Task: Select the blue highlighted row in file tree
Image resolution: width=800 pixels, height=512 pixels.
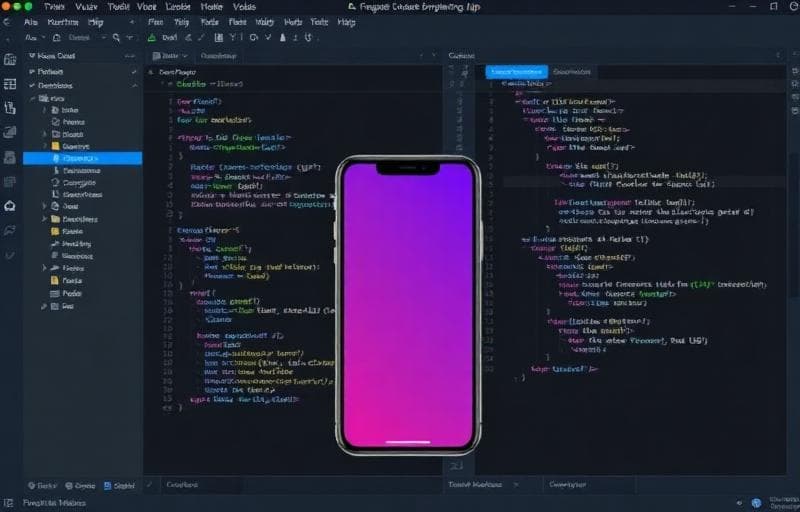Action: tap(83, 159)
